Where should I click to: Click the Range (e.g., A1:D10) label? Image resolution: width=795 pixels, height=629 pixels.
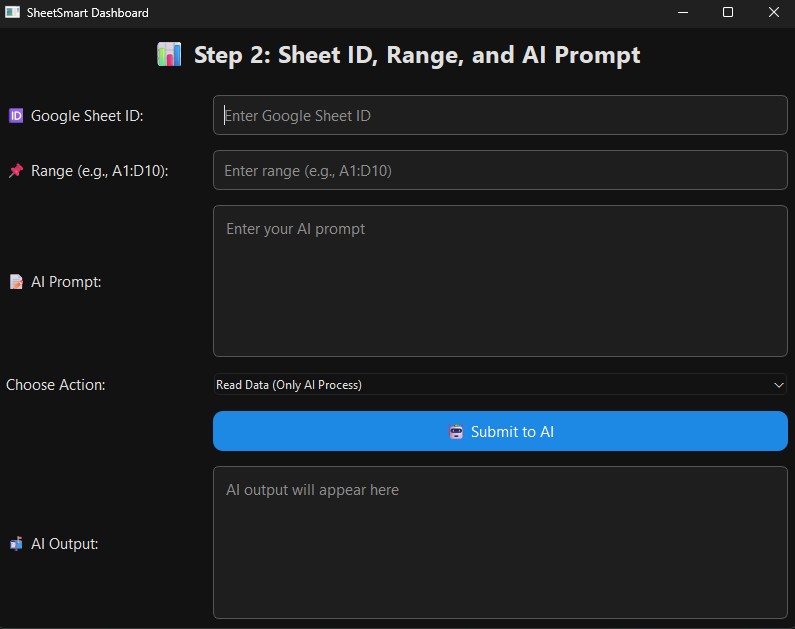(x=99, y=171)
